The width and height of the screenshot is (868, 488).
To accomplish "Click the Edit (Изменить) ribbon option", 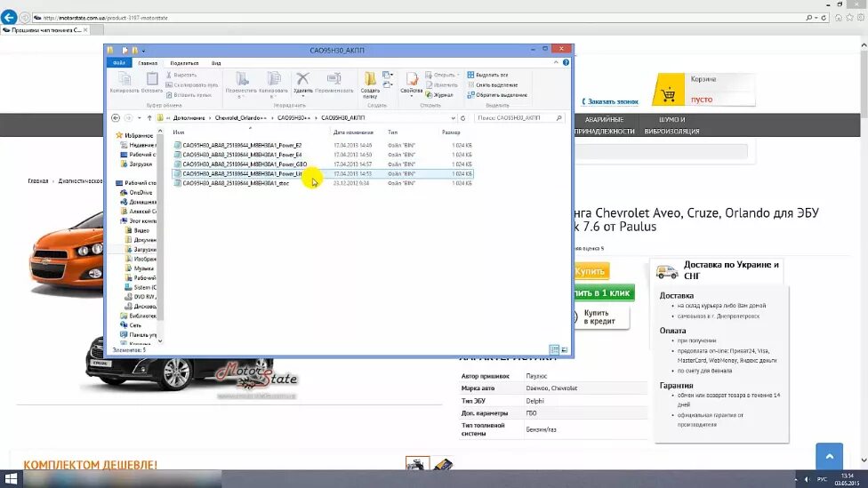I will [441, 84].
